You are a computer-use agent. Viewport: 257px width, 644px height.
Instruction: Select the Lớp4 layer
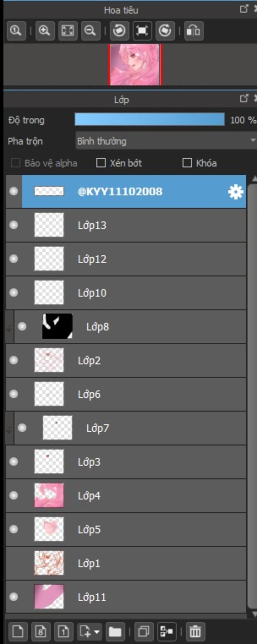click(x=151, y=495)
